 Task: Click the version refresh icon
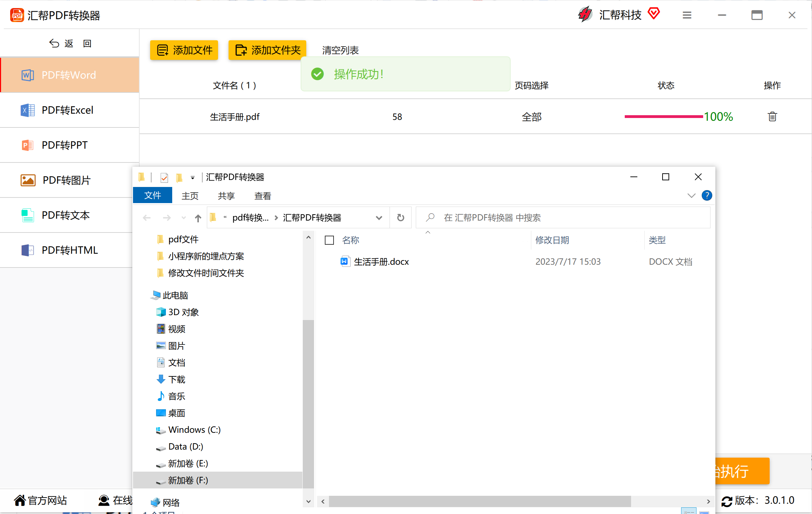tap(727, 501)
